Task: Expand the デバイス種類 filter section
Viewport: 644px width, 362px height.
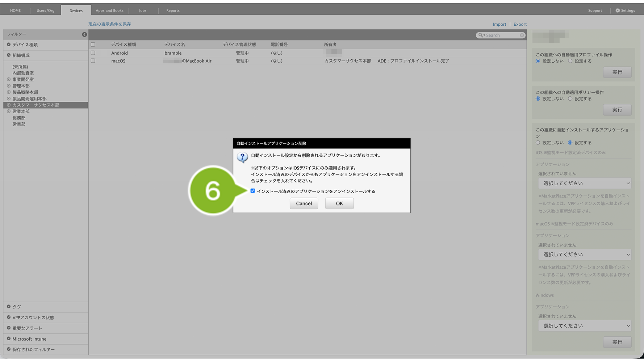Action: (9, 45)
